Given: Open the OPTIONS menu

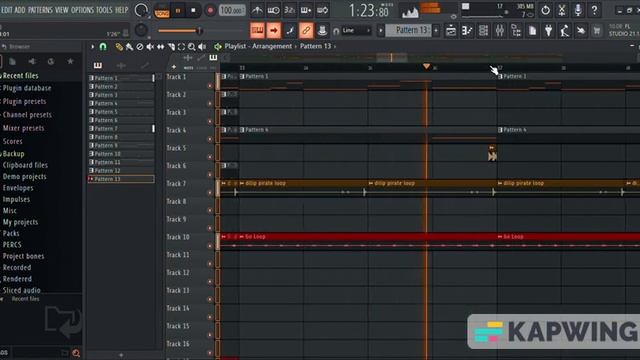Looking at the screenshot, I should [x=82, y=10].
